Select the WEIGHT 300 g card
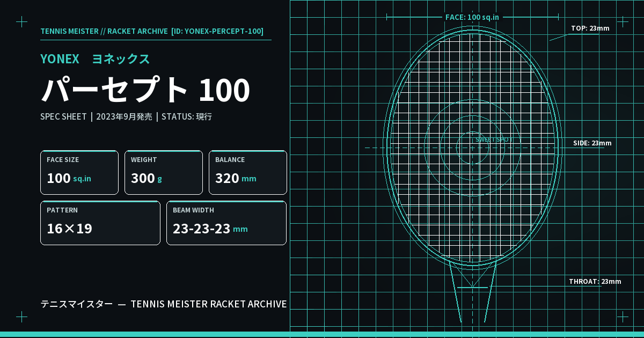Screen dimensions: 644x338 point(164,172)
